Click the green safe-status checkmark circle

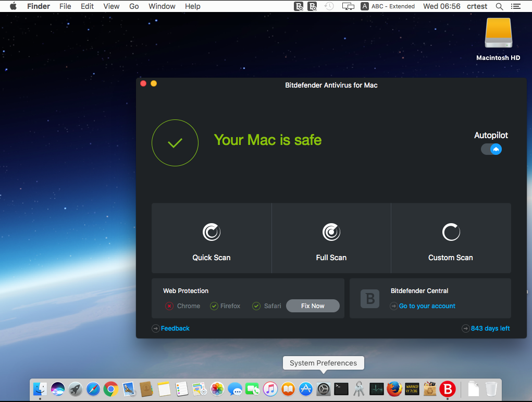click(175, 142)
